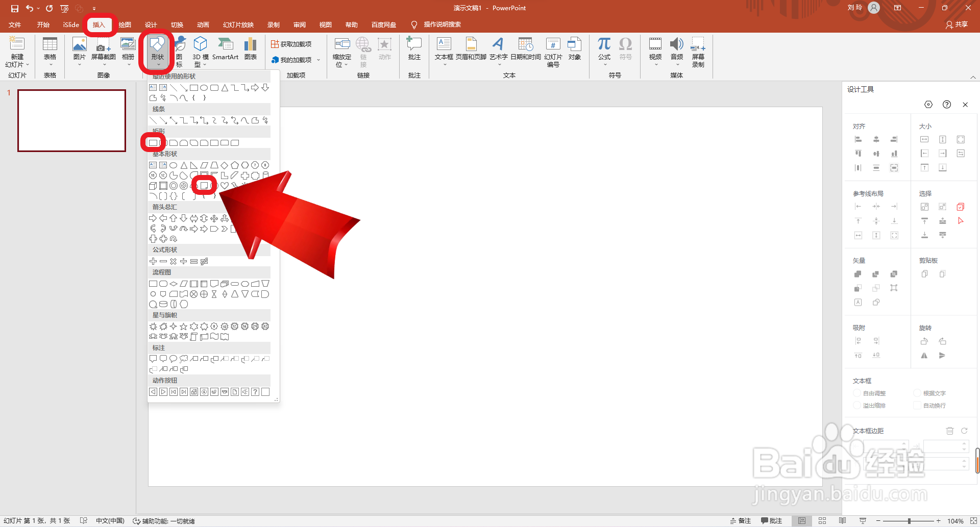This screenshot has height=527, width=980.
Task: Click 中文(中国) language indicator
Action: (110, 521)
